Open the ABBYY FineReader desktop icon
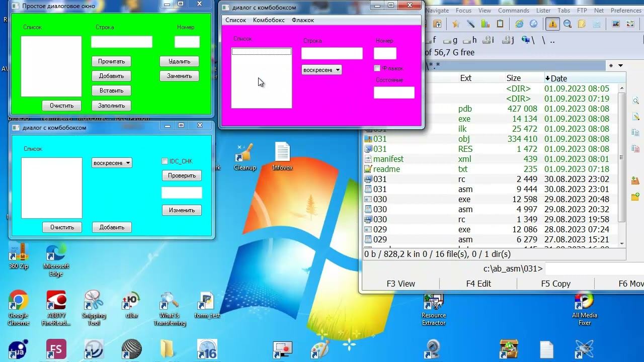Screen dimensions: 644x362 click(56, 308)
